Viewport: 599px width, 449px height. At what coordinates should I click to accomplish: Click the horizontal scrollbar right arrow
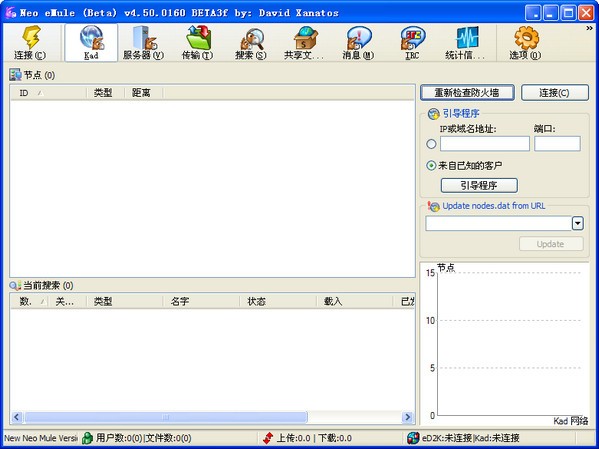[408, 417]
